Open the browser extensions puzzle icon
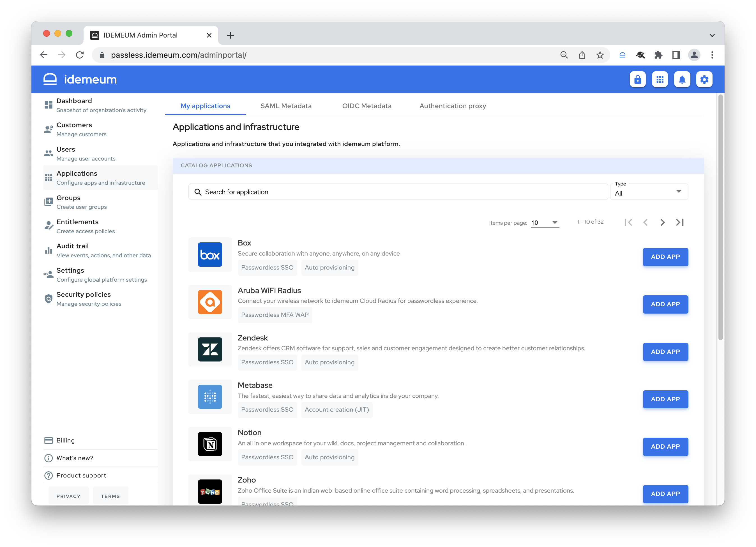The image size is (756, 547). click(x=658, y=55)
